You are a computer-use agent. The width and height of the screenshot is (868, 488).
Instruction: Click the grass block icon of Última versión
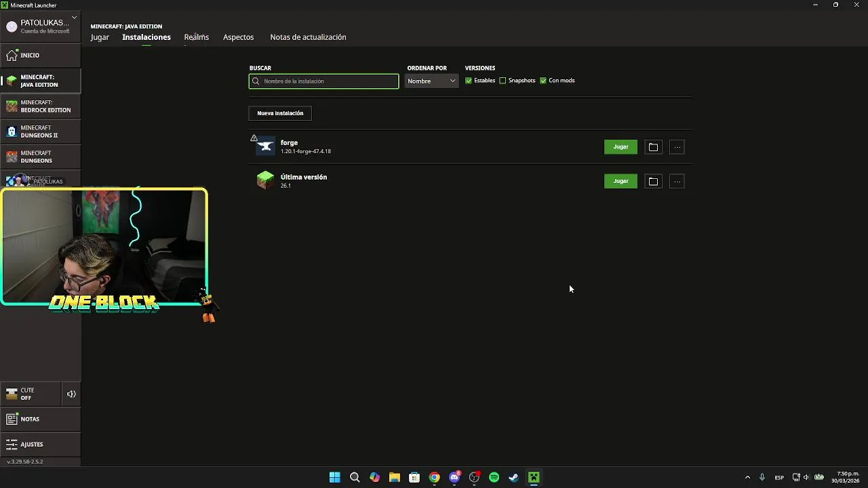tap(265, 180)
